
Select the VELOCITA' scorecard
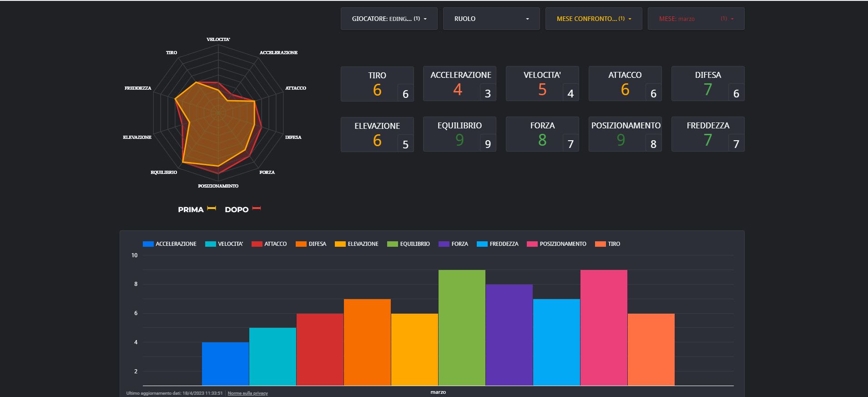(542, 83)
